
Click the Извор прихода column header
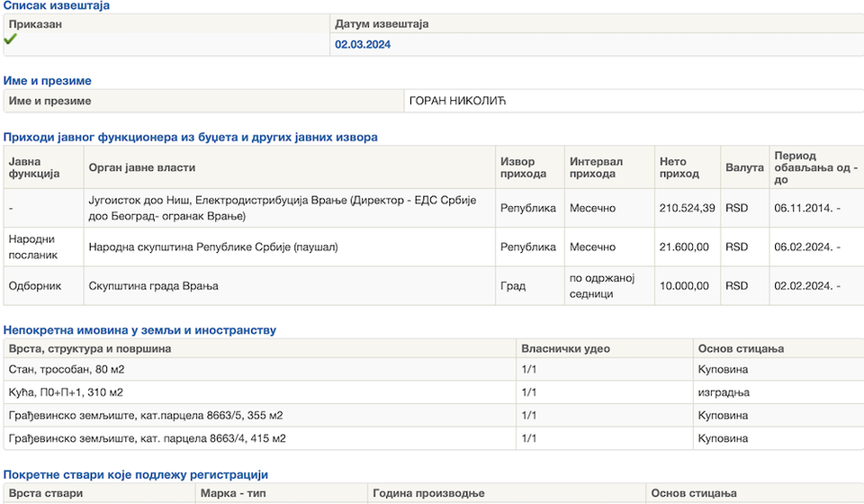click(530, 167)
